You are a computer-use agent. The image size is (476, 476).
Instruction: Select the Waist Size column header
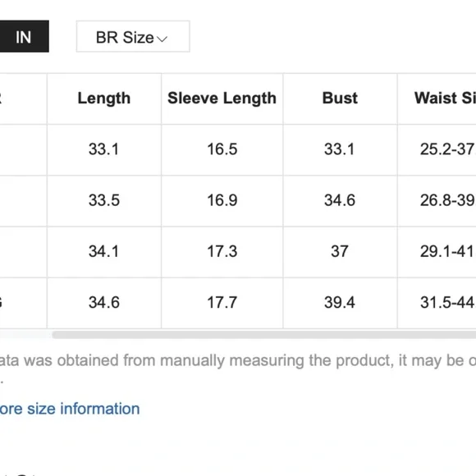pos(437,98)
